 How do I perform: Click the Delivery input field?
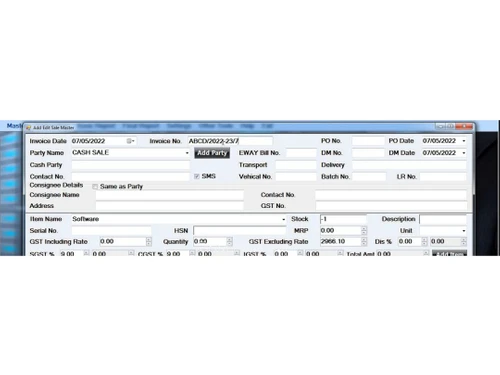(x=409, y=165)
